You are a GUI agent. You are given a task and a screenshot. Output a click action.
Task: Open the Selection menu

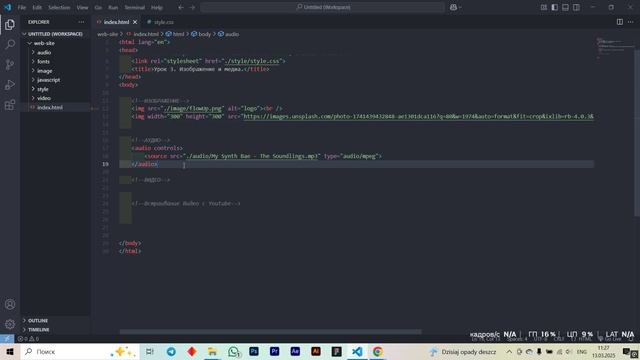(59, 7)
